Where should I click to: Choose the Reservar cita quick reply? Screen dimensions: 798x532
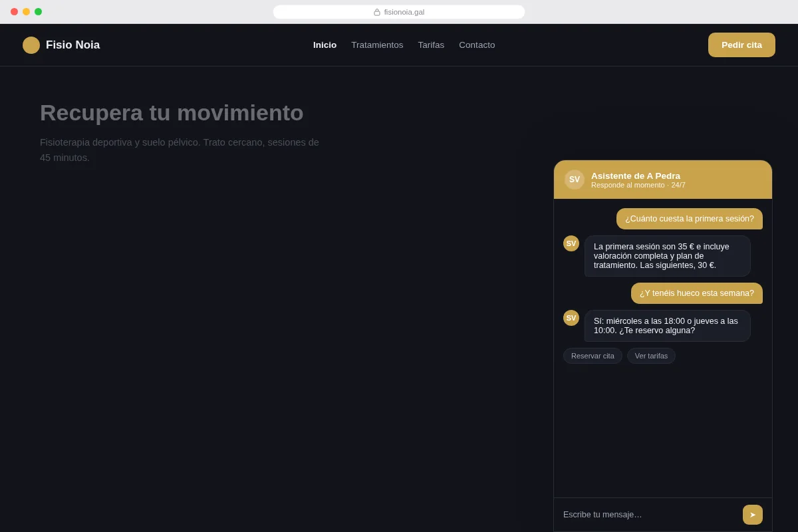(593, 356)
